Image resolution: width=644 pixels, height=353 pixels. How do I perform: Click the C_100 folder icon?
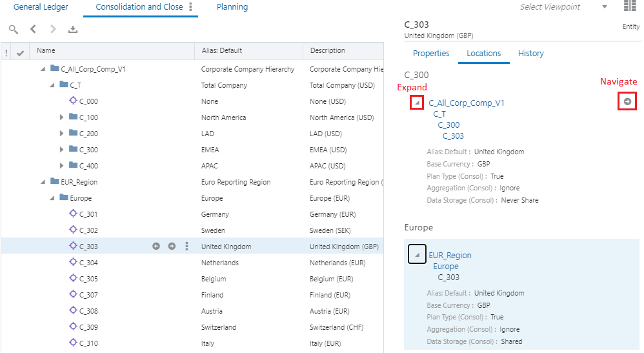pos(73,117)
